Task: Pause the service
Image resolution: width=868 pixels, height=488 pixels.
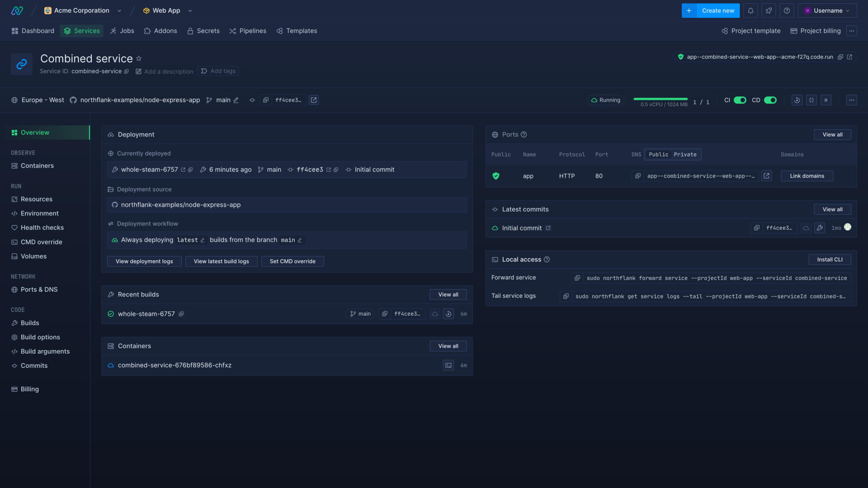Action: [826, 100]
